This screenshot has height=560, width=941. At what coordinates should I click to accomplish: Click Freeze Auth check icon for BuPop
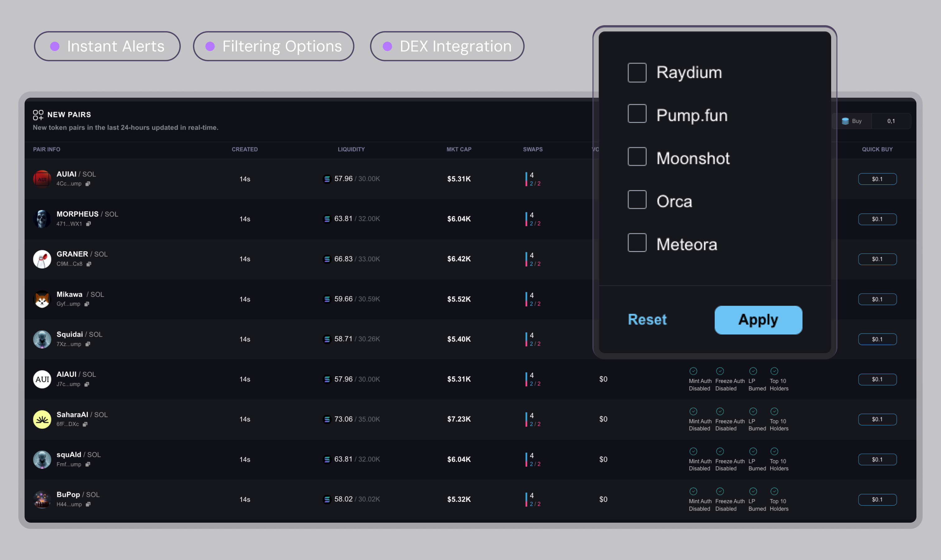[720, 491]
